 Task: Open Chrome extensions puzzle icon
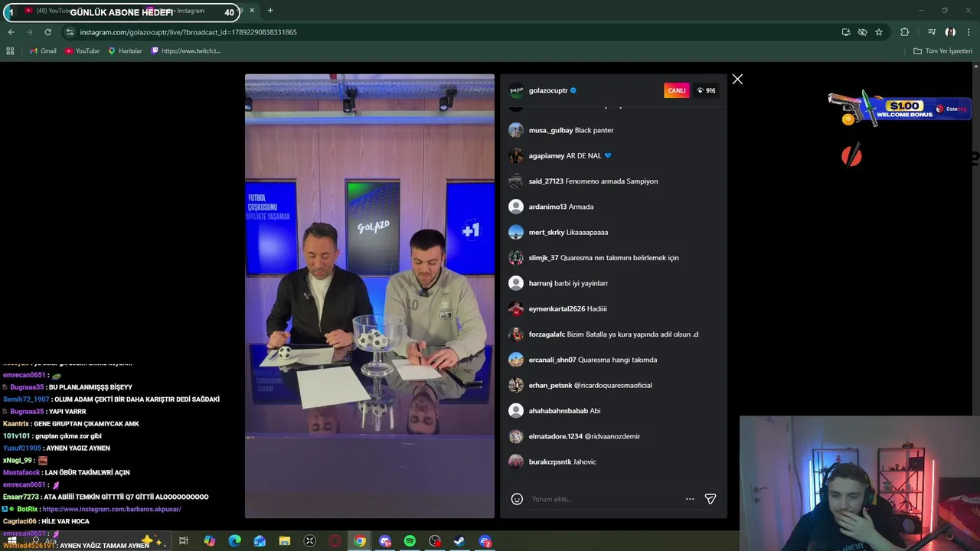click(905, 32)
